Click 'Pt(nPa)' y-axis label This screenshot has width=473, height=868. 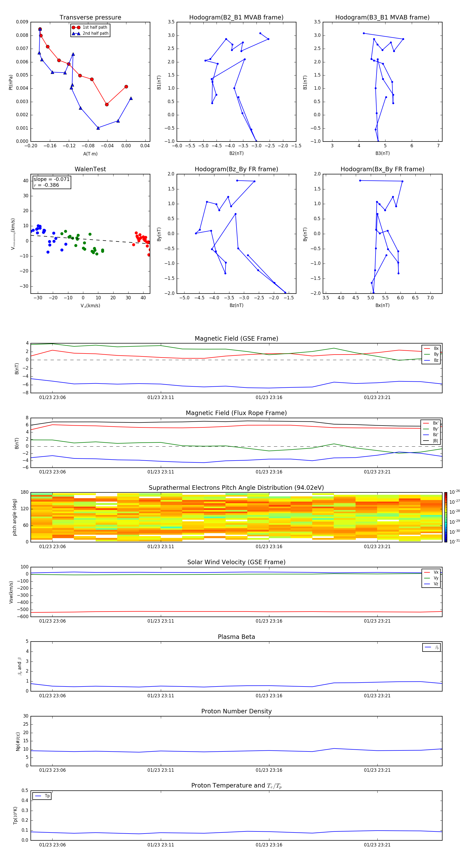pos(11,82)
